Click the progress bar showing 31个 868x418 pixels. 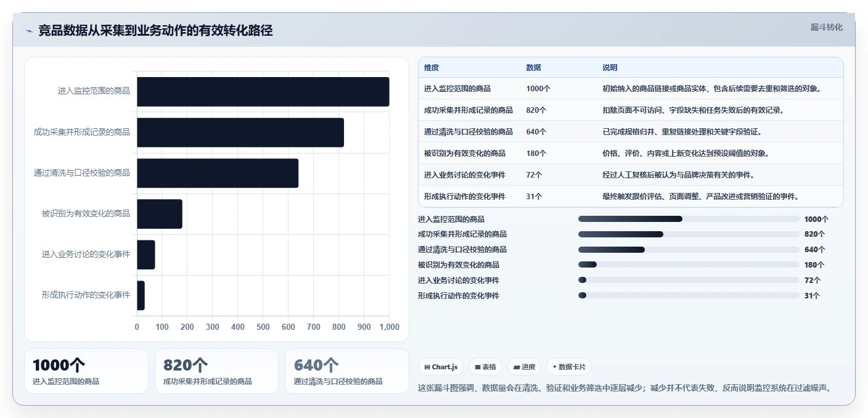[689, 295]
